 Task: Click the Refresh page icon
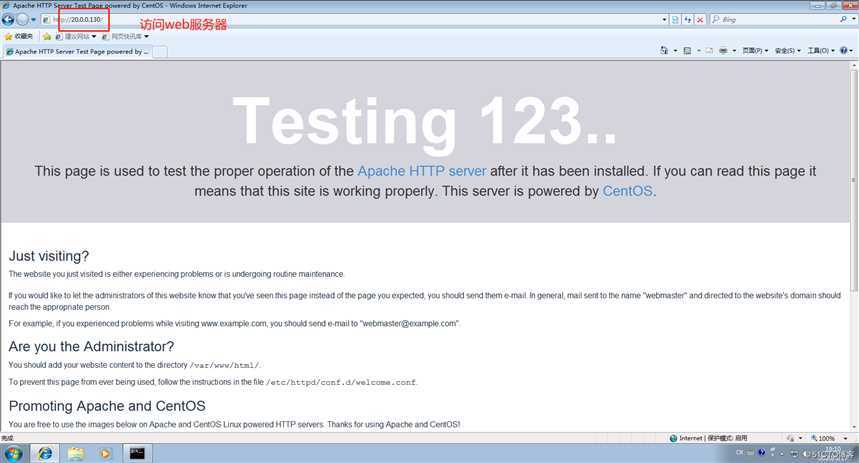pos(688,20)
